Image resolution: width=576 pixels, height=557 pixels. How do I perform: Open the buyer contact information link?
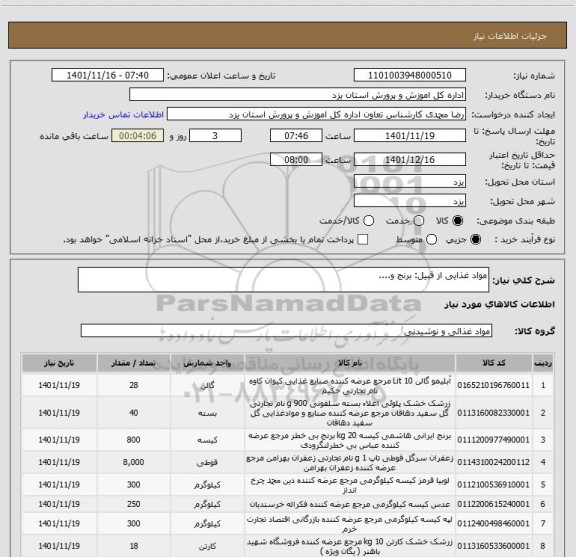123,115
